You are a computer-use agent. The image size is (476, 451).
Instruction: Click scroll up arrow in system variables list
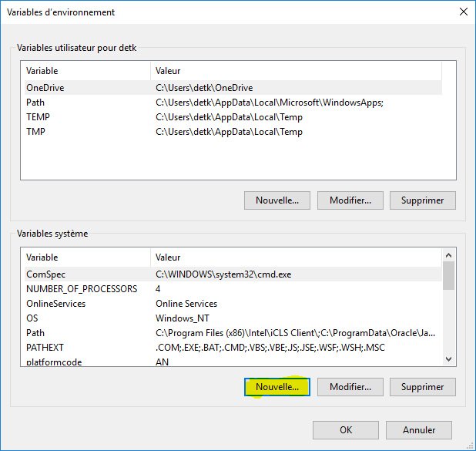(448, 256)
